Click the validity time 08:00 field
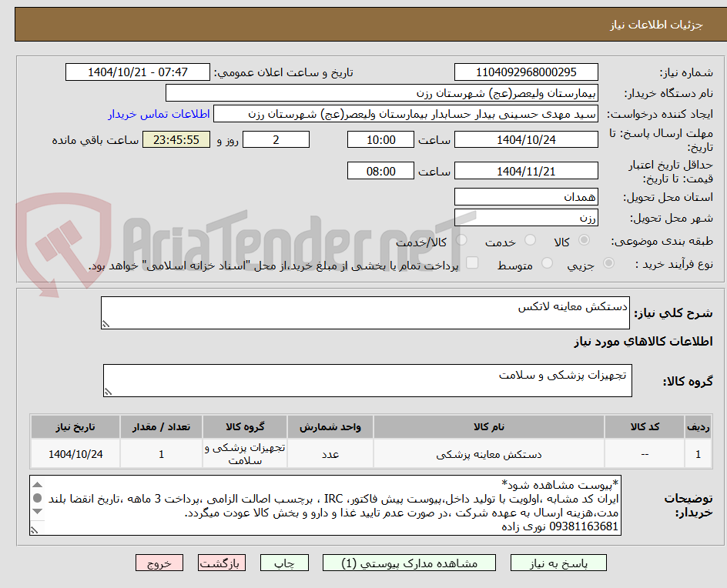 [380, 171]
